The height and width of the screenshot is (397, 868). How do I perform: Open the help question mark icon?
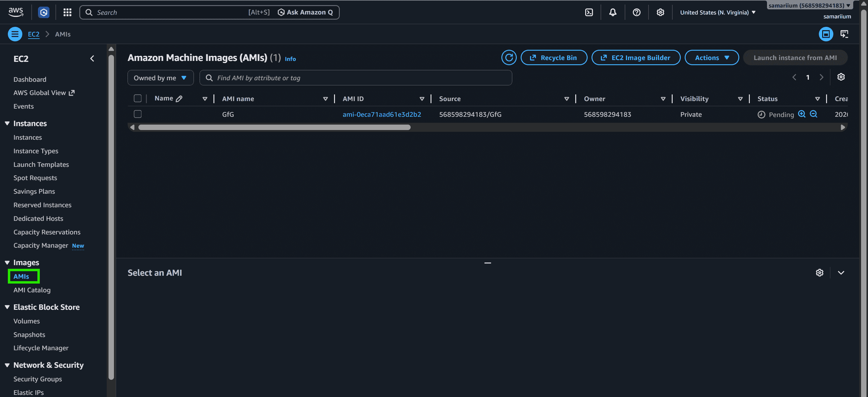(x=636, y=12)
